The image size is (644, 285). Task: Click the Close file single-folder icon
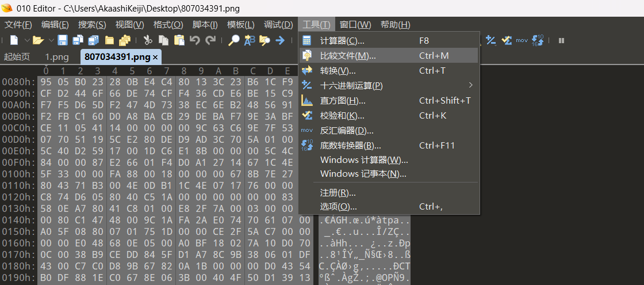[109, 40]
